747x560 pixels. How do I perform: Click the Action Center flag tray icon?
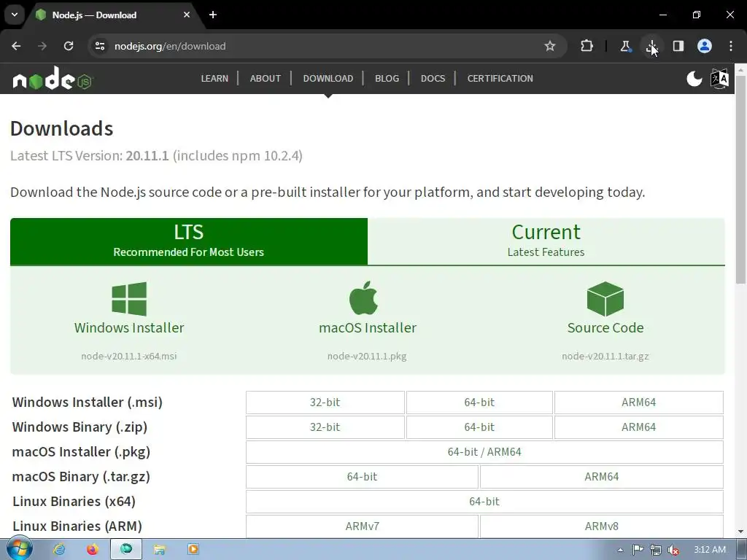click(638, 550)
